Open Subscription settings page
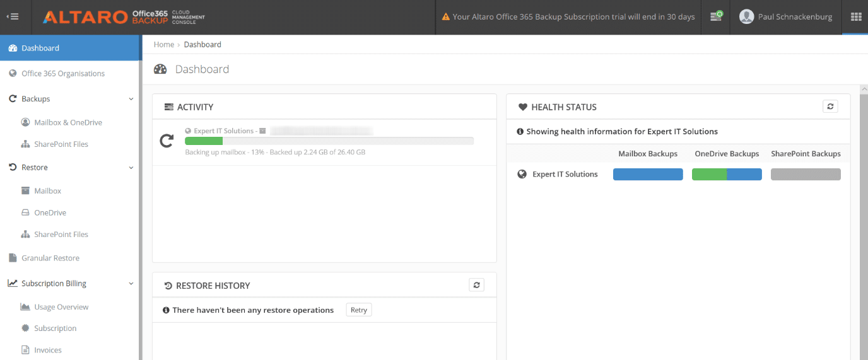 point(56,328)
